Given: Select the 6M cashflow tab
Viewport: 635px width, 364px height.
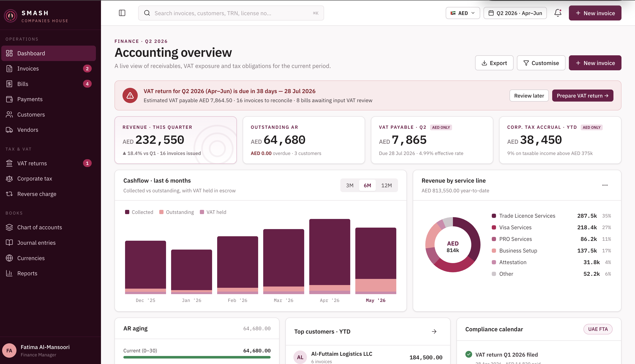Looking at the screenshot, I should (367, 185).
